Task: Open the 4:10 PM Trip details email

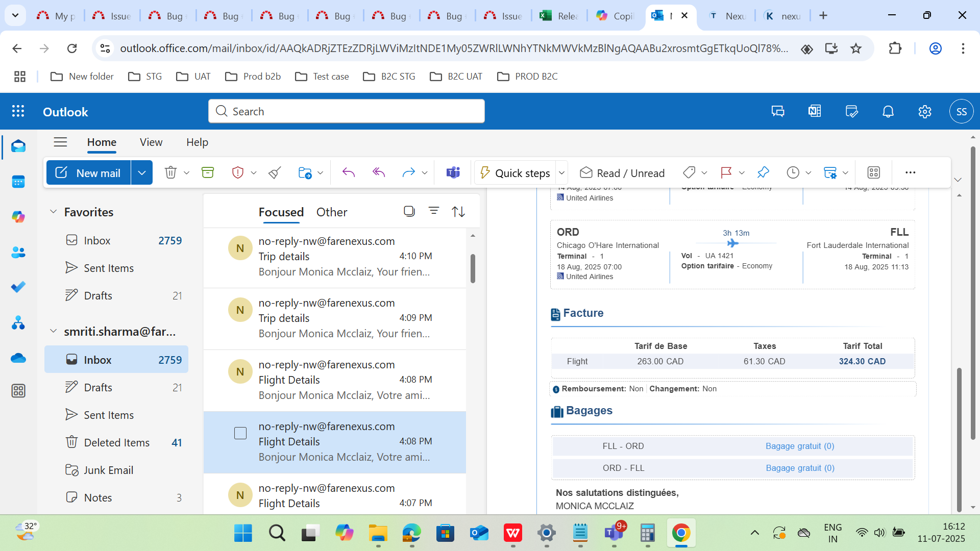Action: (335, 257)
